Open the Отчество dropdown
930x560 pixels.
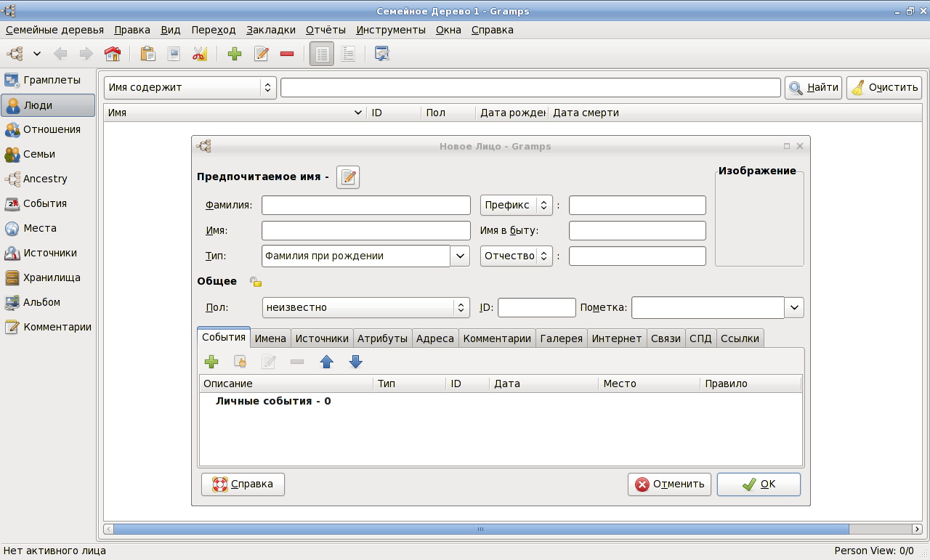pyautogui.click(x=517, y=256)
